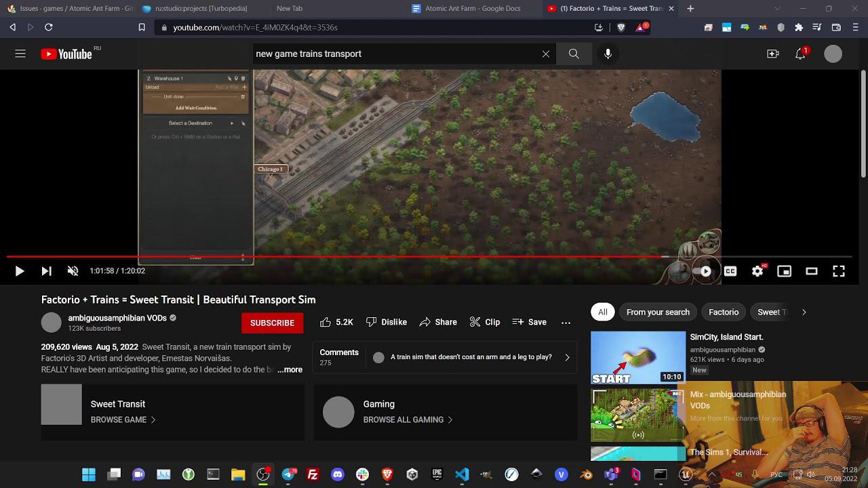Viewport: 868px width, 488px height.
Task: Open the Brave Shields lion icon
Action: click(620, 27)
